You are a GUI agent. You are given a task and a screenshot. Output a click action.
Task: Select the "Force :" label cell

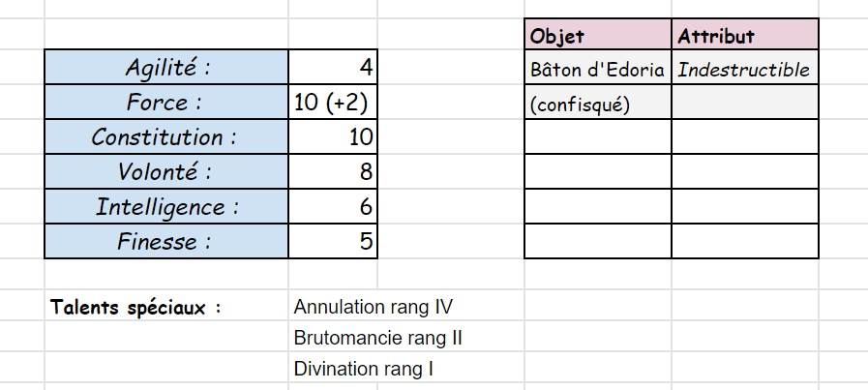click(x=166, y=103)
